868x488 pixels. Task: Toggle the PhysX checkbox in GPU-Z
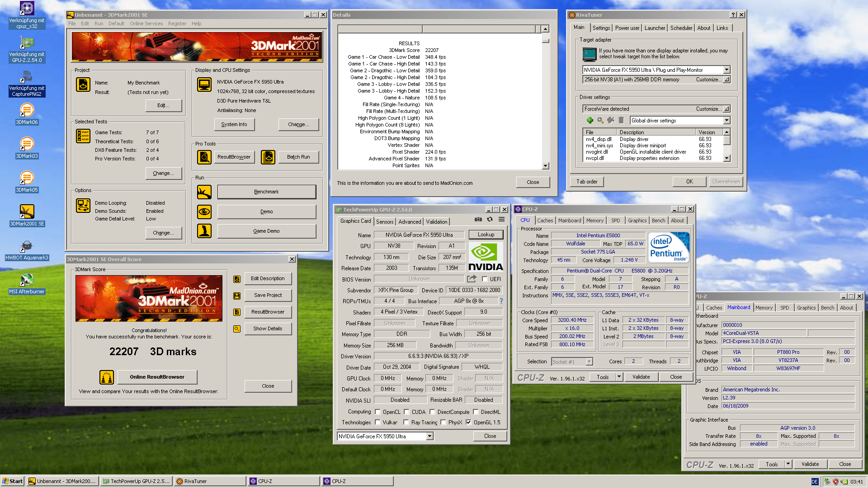pyautogui.click(x=443, y=422)
